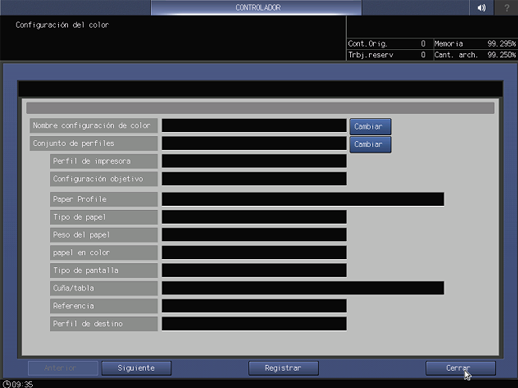Click the Perfil de impresora value field
518x388 pixels.
coord(254,161)
